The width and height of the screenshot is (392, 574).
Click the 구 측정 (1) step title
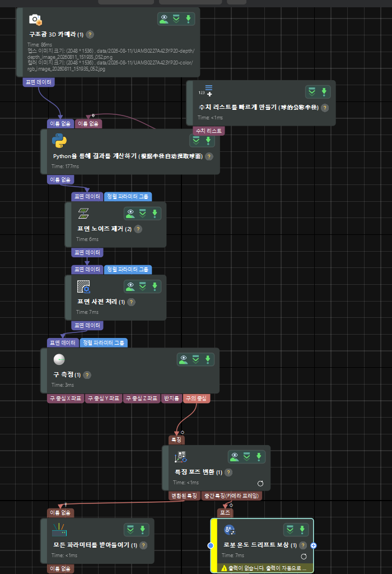[x=67, y=375]
